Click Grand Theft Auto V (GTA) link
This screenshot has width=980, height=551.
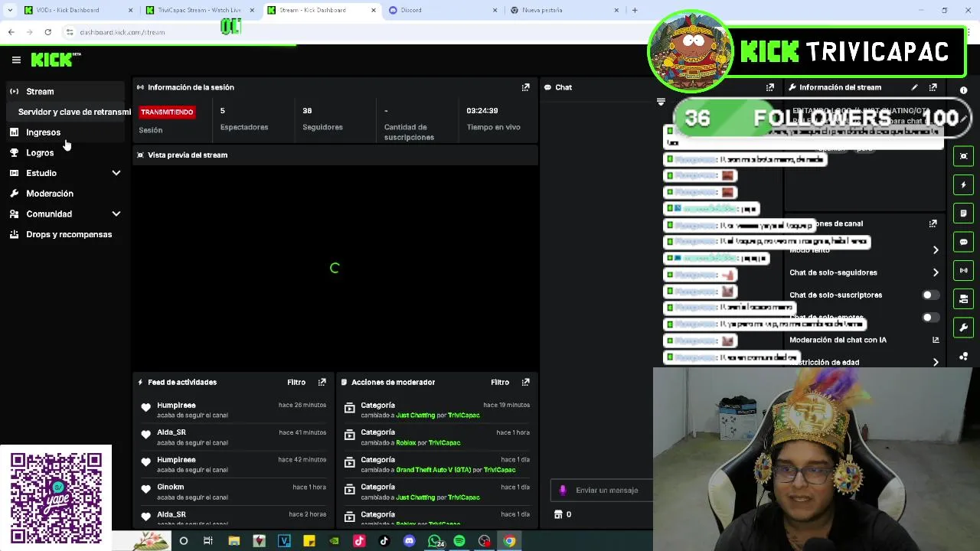pyautogui.click(x=433, y=470)
